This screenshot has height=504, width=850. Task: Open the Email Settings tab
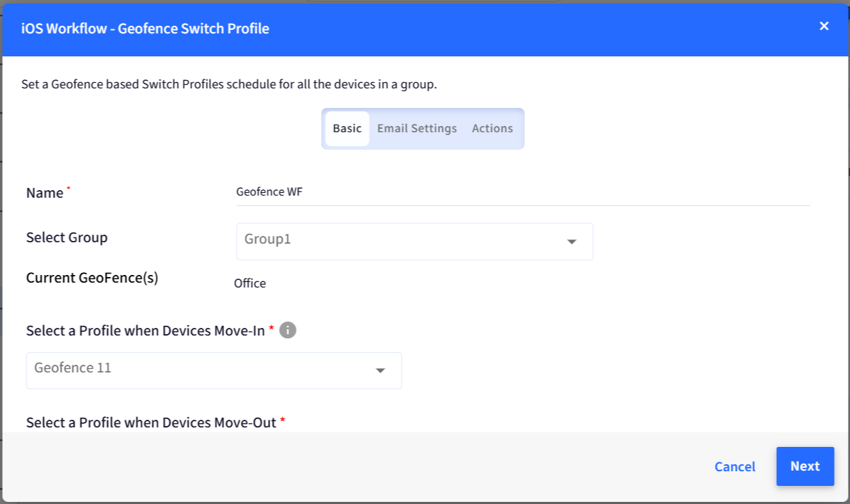tap(417, 129)
